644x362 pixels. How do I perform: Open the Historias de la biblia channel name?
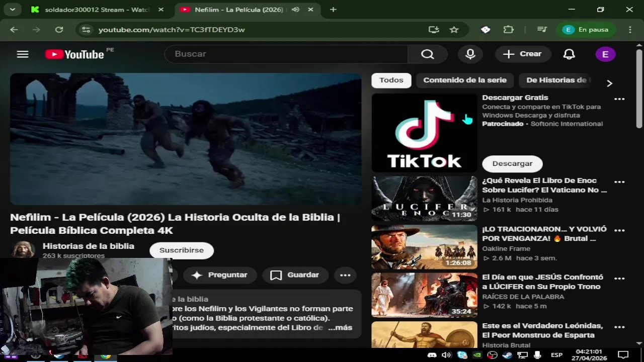click(x=89, y=246)
